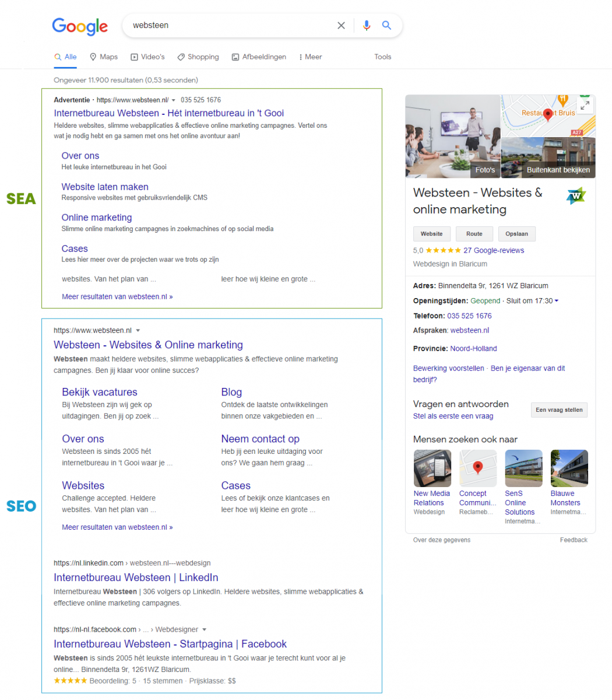Expand opening hours arrow after Sluit om 17:30
This screenshot has width=612, height=700.
coord(557,301)
